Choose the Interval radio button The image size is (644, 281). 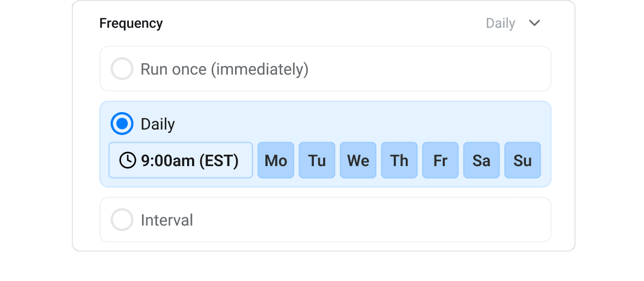click(122, 220)
